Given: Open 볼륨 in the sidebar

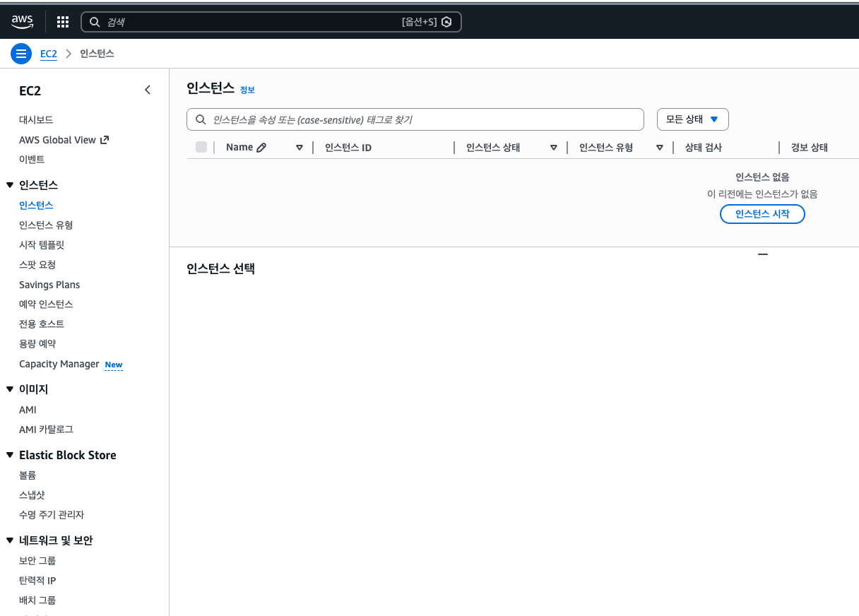Looking at the screenshot, I should (28, 475).
